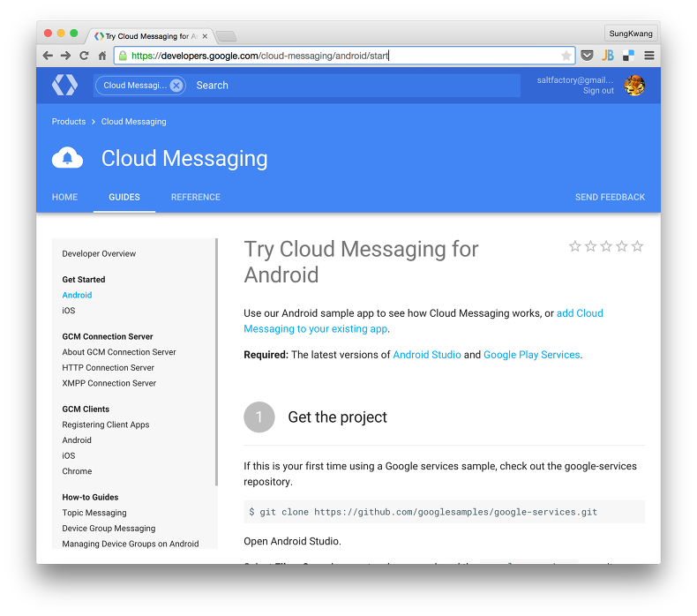Click the Search field
This screenshot has height=616, width=697.
pyautogui.click(x=356, y=86)
